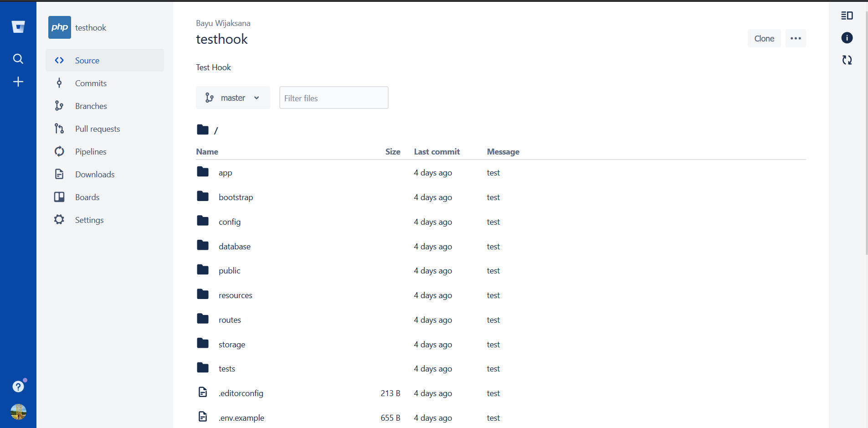Viewport: 868px width, 428px height.
Task: Click the sync refresh arrows icon
Action: pos(847,60)
